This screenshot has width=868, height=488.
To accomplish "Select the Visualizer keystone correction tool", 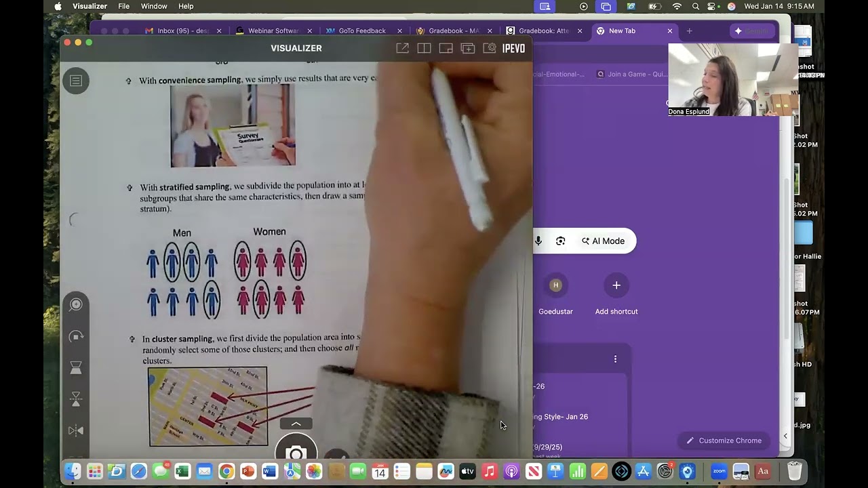I will point(76,367).
